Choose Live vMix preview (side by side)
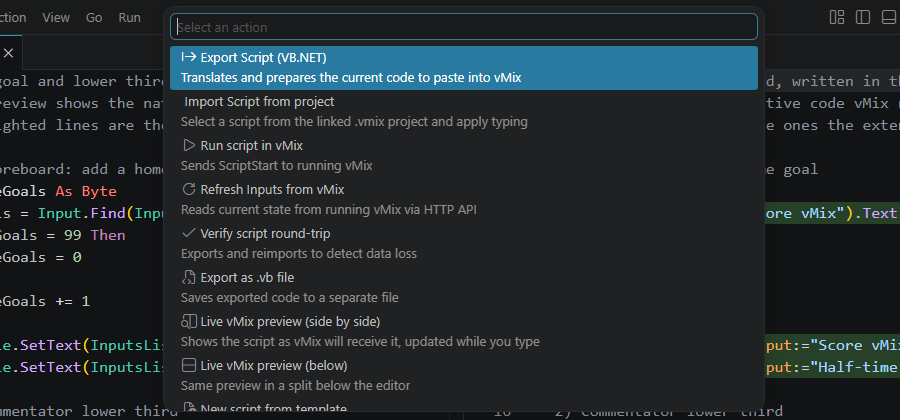 [x=464, y=333]
